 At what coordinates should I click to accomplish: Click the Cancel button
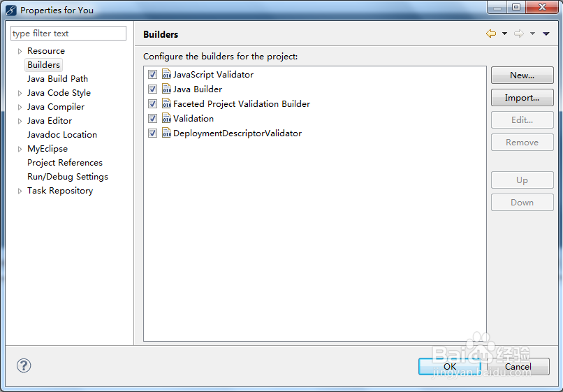(518, 366)
